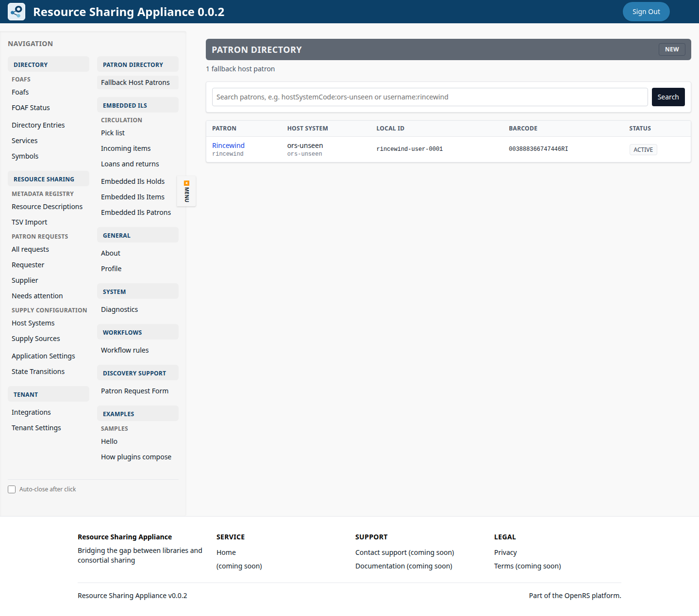
Task: Open the footer Home link
Action: point(226,552)
